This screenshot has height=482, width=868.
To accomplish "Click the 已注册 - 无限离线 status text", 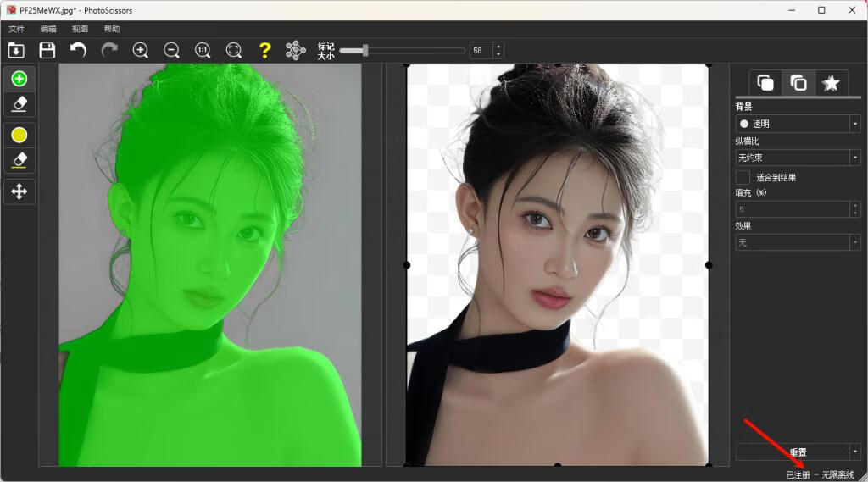I will [x=820, y=475].
